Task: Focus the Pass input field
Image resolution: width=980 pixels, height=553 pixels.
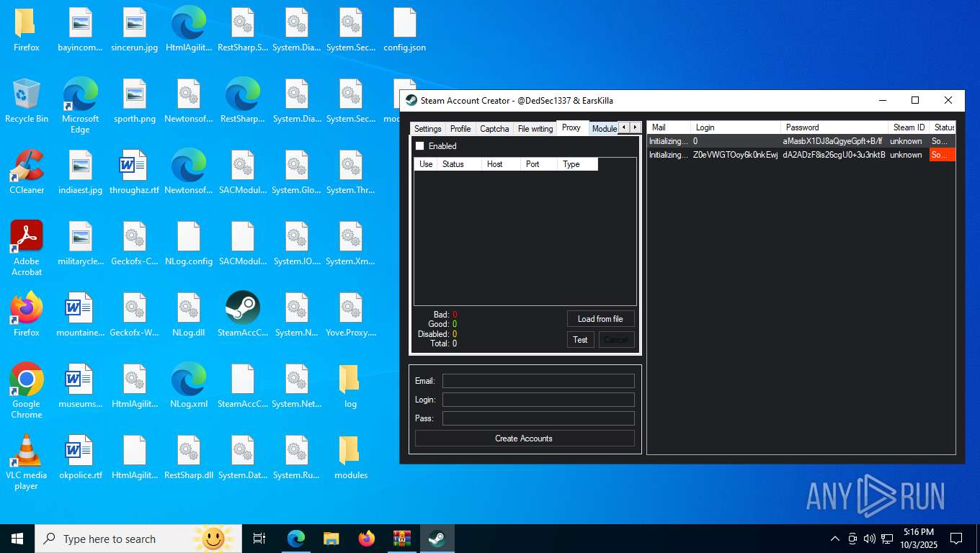Action: [x=538, y=418]
